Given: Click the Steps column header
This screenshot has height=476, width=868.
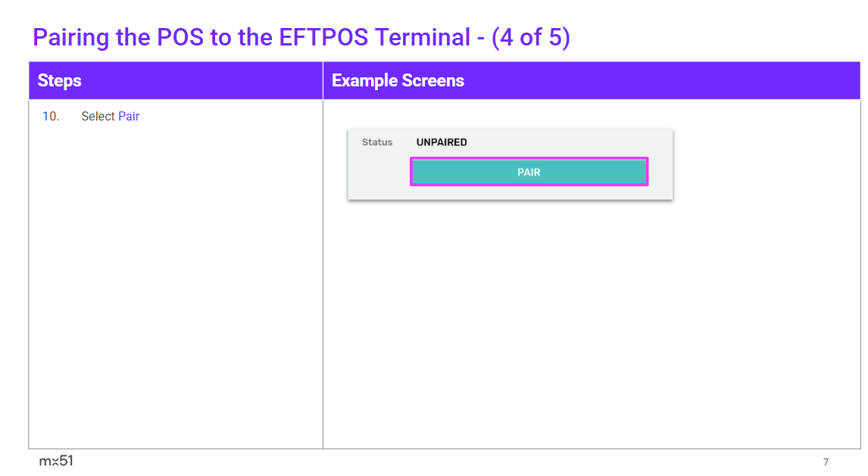Looking at the screenshot, I should (60, 81).
